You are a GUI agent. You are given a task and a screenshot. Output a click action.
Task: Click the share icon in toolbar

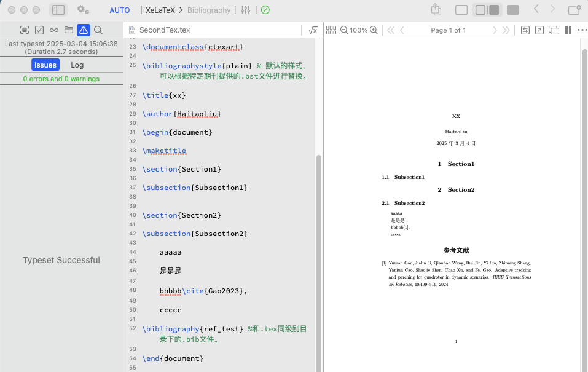(x=436, y=9)
